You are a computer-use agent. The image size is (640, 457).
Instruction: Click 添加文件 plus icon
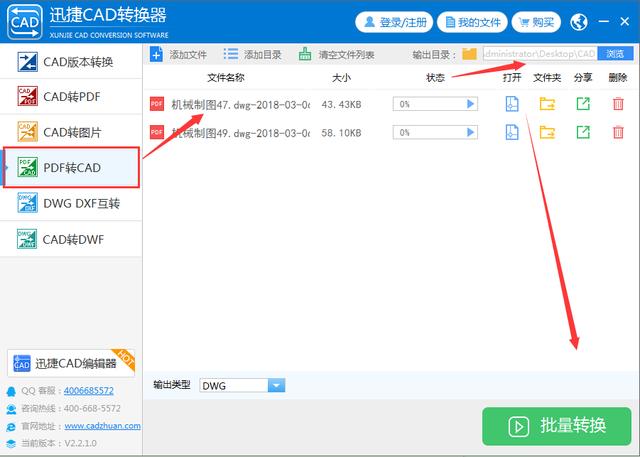(156, 54)
